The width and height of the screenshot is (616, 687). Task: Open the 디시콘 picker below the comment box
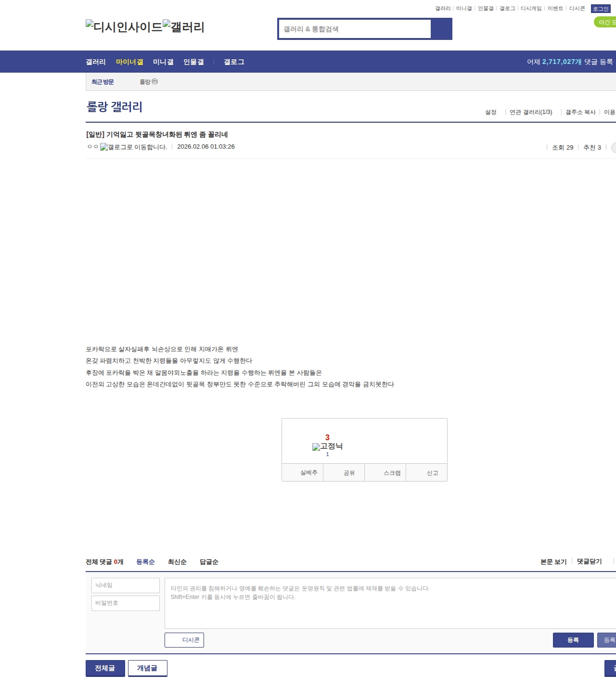pos(184,640)
